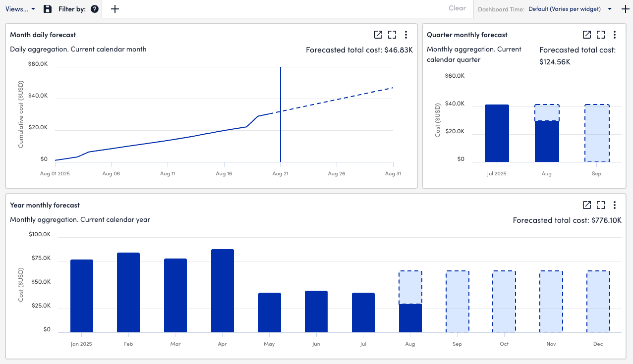Viewport: 633px width, 364px height.
Task: Save the current dashboard view
Action: click(x=47, y=8)
